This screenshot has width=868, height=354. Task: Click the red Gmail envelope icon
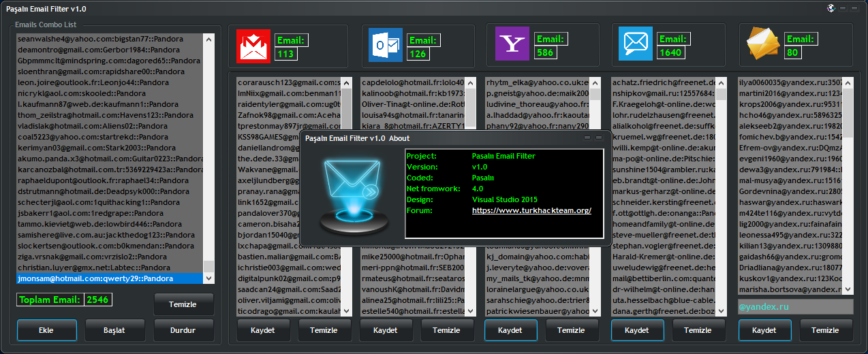point(253,46)
